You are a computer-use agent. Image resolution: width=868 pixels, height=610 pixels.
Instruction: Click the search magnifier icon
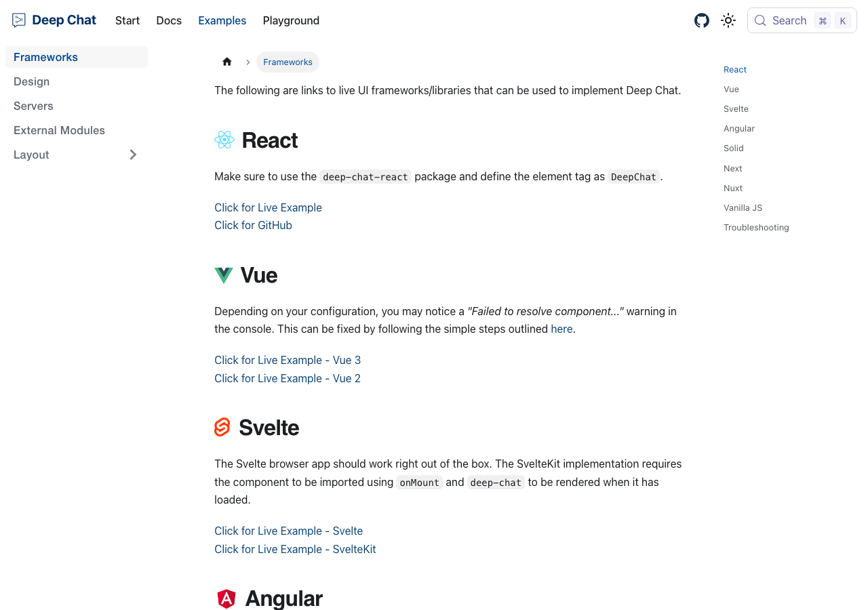pos(760,20)
